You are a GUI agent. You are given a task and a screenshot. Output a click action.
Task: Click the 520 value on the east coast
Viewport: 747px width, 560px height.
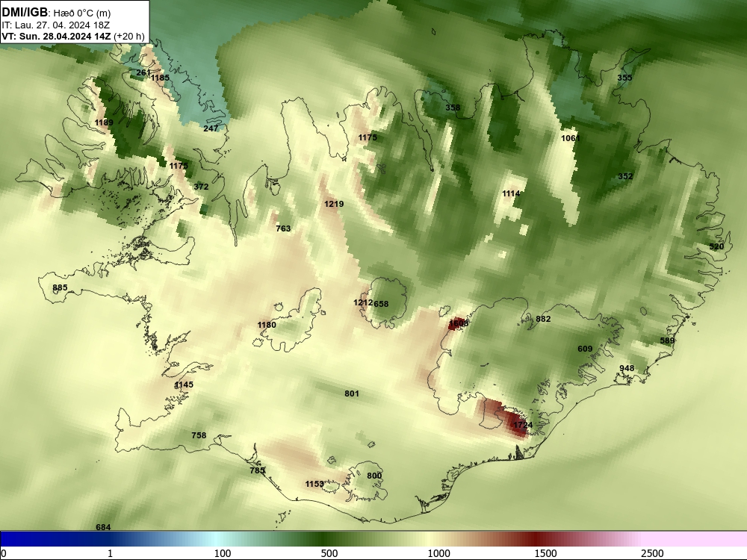tap(716, 246)
